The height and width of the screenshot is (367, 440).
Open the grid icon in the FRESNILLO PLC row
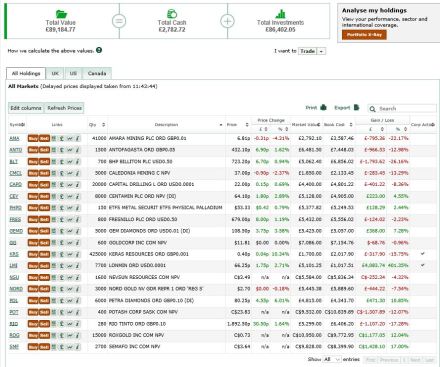(54, 219)
